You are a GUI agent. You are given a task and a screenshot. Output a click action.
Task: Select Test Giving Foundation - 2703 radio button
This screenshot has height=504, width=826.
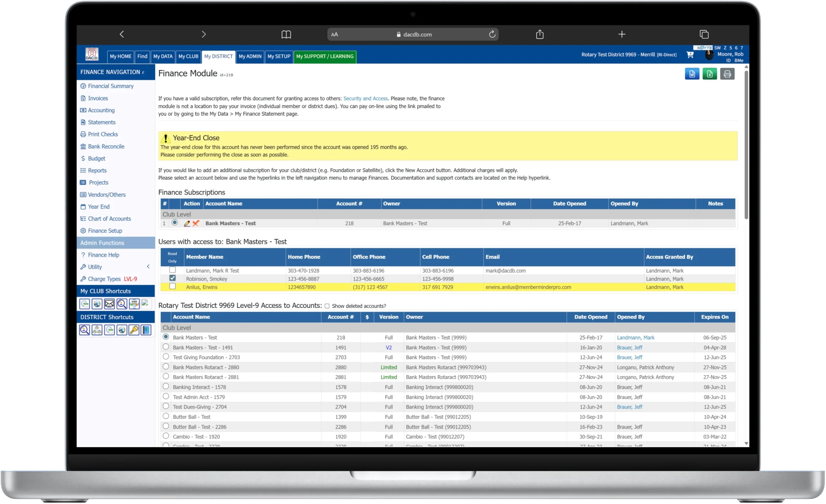[166, 357]
